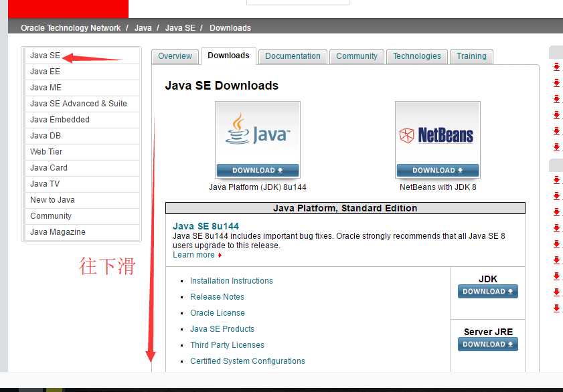The width and height of the screenshot is (563, 392).
Task: Switch to the Community tab
Action: 357,56
